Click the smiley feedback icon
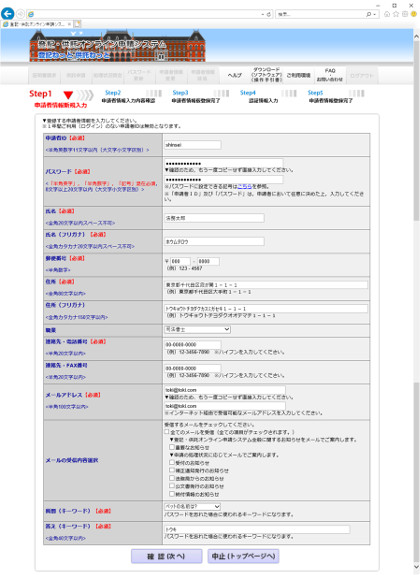This screenshot has height=575, width=420. (414, 14)
